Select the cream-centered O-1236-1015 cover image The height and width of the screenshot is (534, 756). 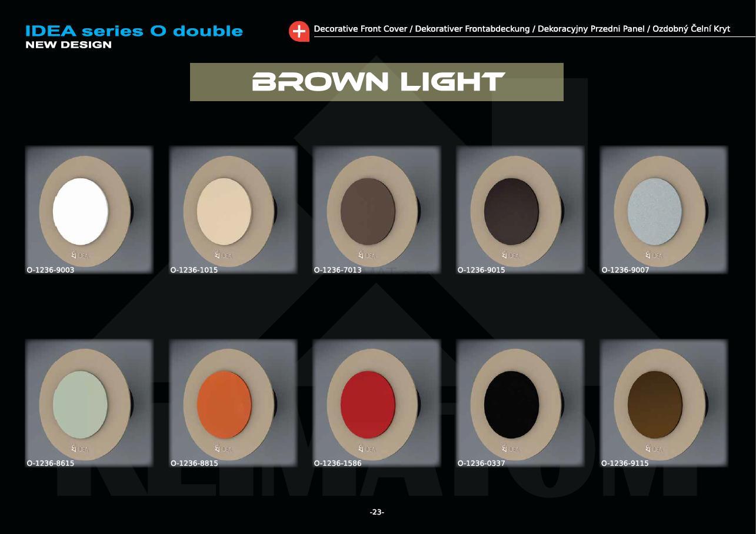(233, 210)
